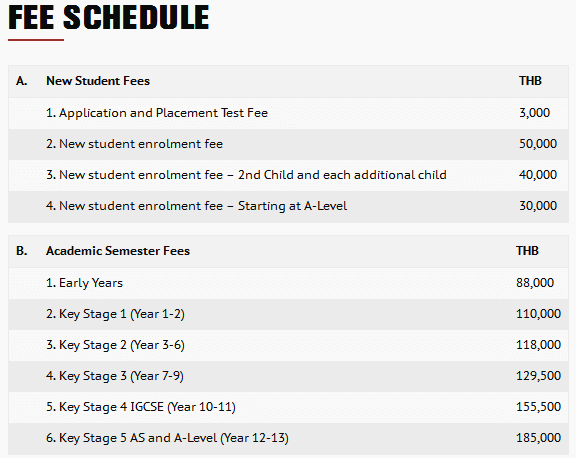576x458 pixels.
Task: Click the Application and Placement Test Fee row
Action: 288,113
